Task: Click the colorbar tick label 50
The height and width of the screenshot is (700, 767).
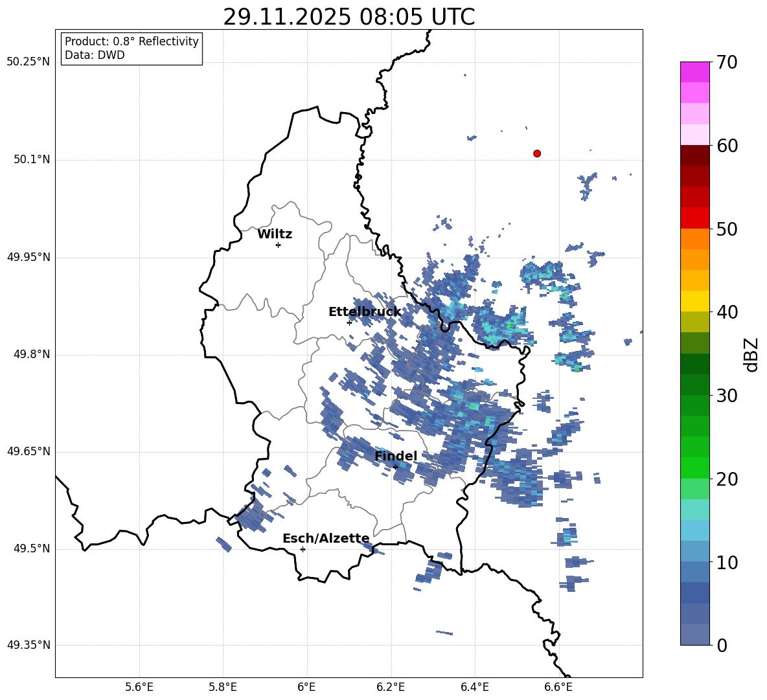Action: pos(727,229)
